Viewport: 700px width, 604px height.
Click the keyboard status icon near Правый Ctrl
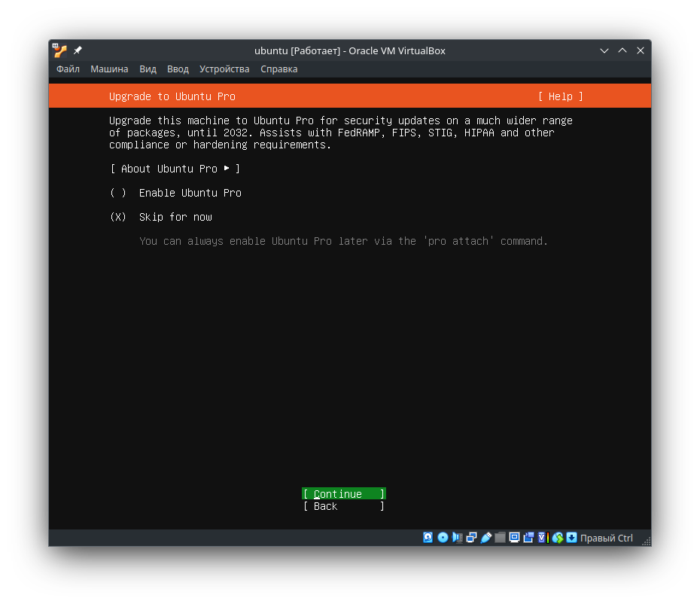click(x=572, y=538)
